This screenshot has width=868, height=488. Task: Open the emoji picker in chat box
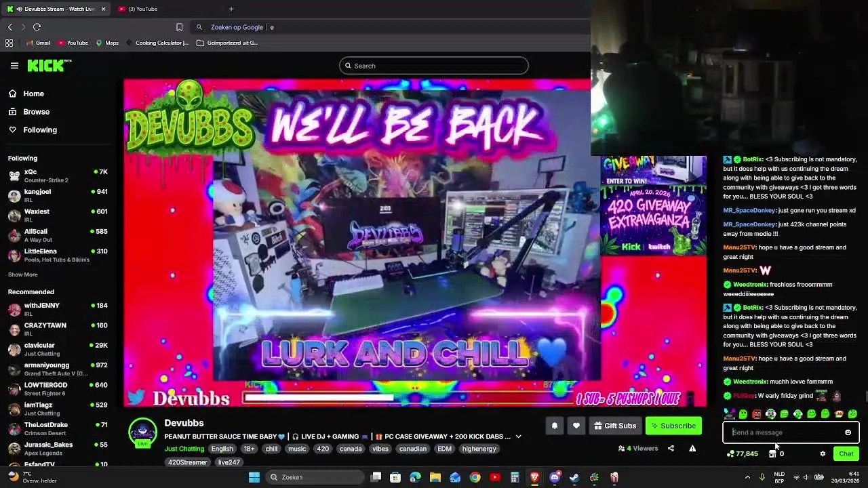tap(848, 432)
